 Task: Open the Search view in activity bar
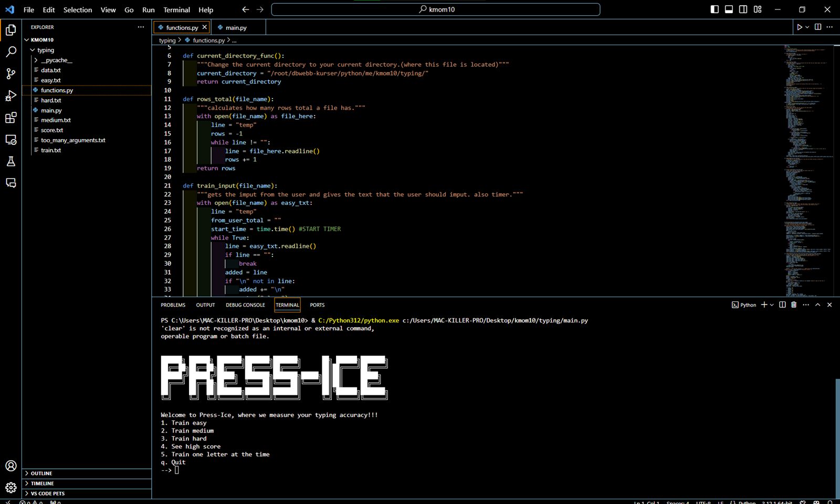11,51
